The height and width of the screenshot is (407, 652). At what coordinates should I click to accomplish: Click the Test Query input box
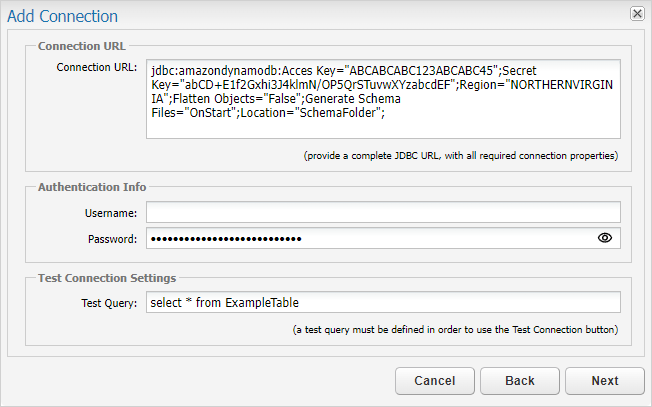click(x=383, y=302)
